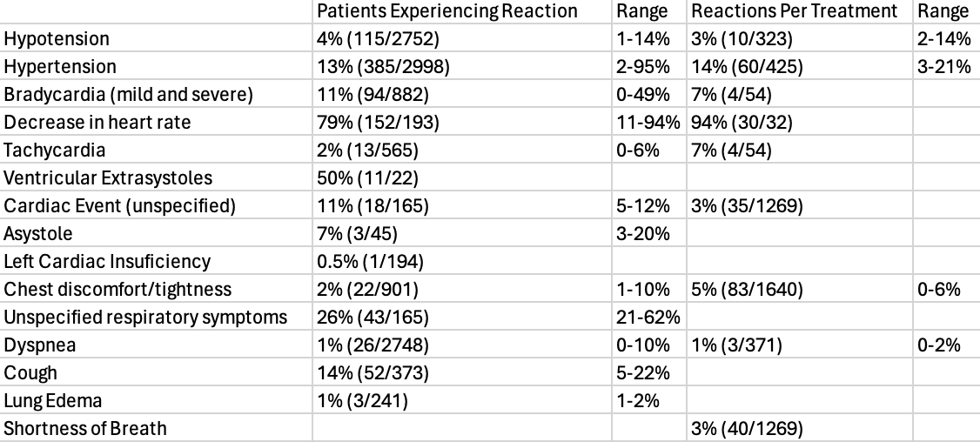Select the Bradycardia (mild and severe) cell

(128, 95)
